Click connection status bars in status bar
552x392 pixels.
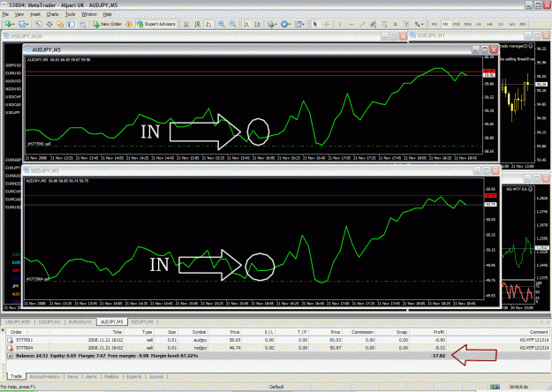point(495,387)
